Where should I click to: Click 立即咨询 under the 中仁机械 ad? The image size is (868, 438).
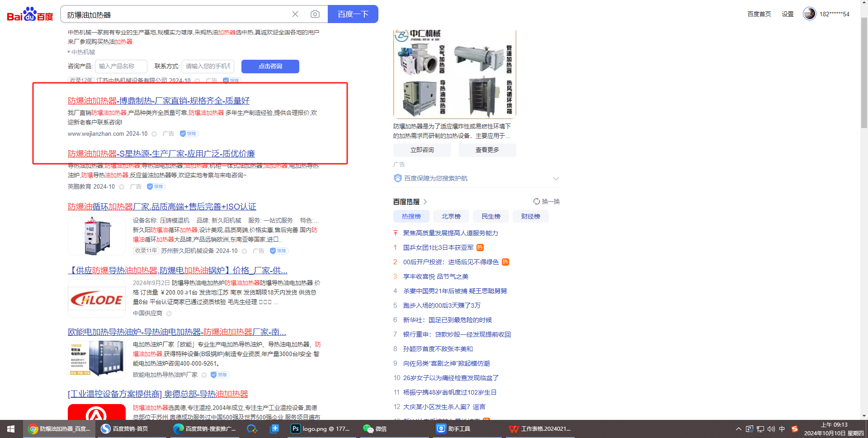[422, 150]
